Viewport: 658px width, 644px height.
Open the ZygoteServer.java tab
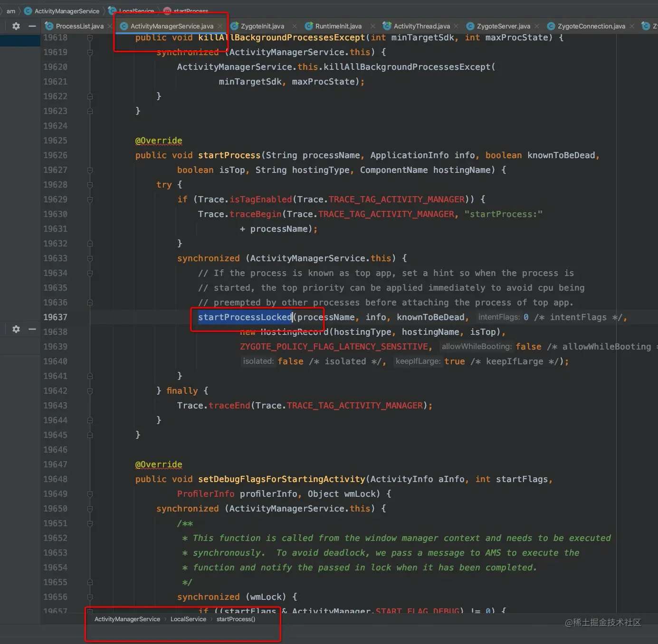[503, 26]
